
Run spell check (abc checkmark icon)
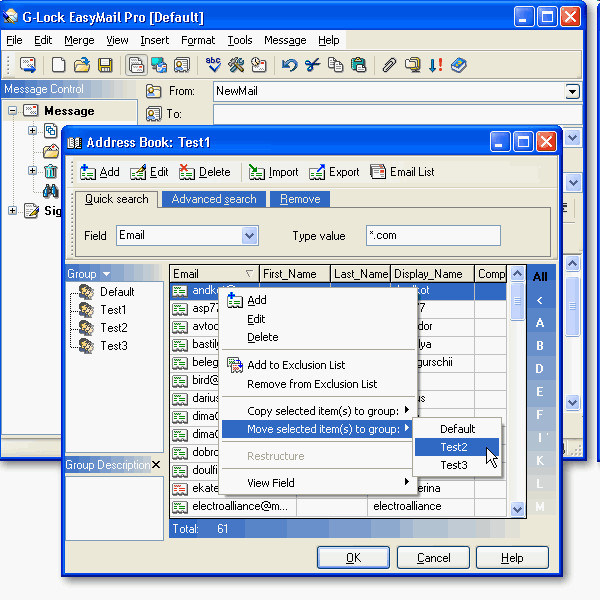(x=213, y=65)
